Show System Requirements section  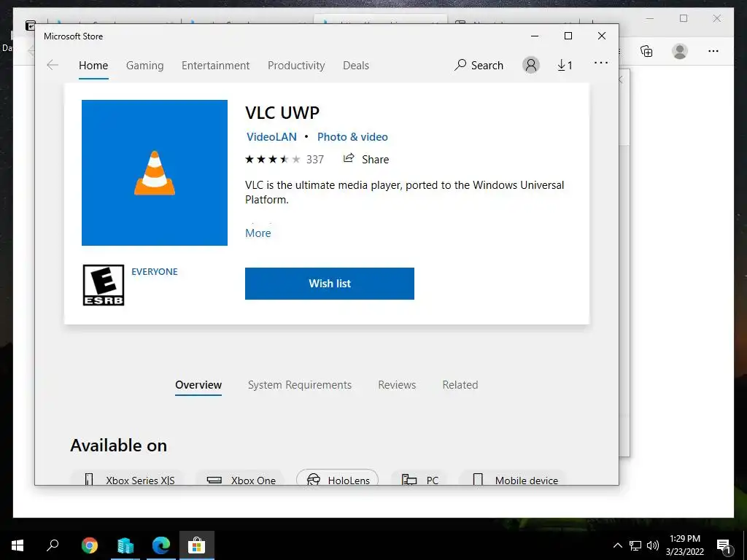(x=300, y=385)
